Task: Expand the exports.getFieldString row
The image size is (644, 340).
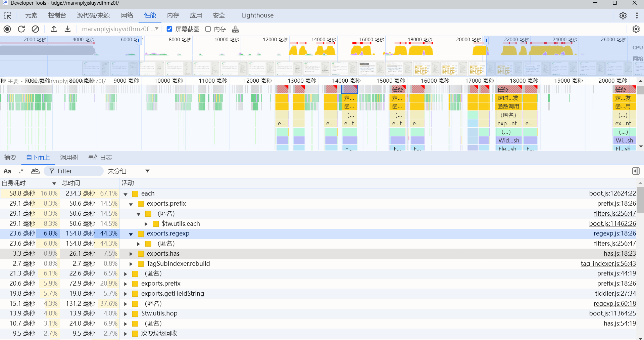Action: tap(126, 294)
